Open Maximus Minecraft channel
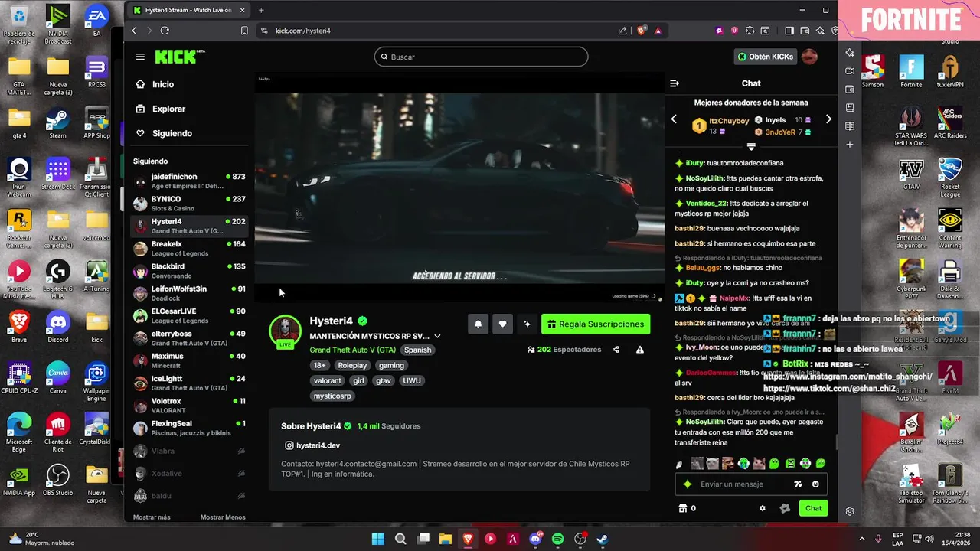This screenshot has width=980, height=551. (x=189, y=360)
